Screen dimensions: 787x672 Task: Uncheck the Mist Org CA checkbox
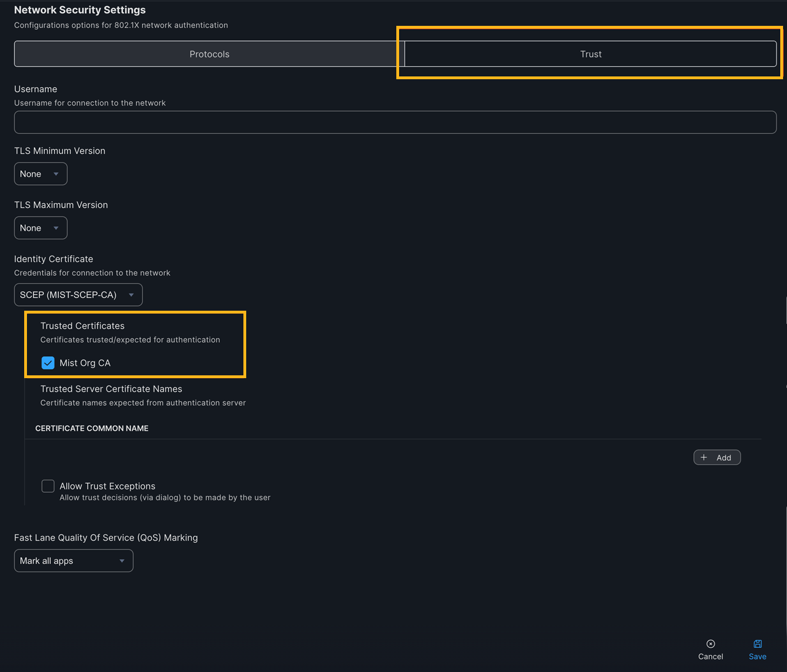pyautogui.click(x=48, y=363)
